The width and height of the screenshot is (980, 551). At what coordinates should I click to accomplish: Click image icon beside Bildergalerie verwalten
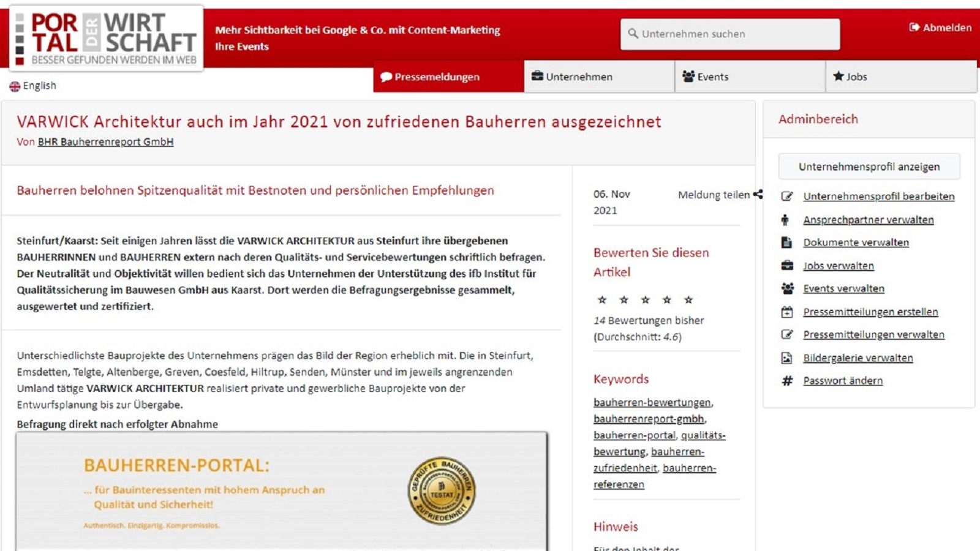pos(786,358)
